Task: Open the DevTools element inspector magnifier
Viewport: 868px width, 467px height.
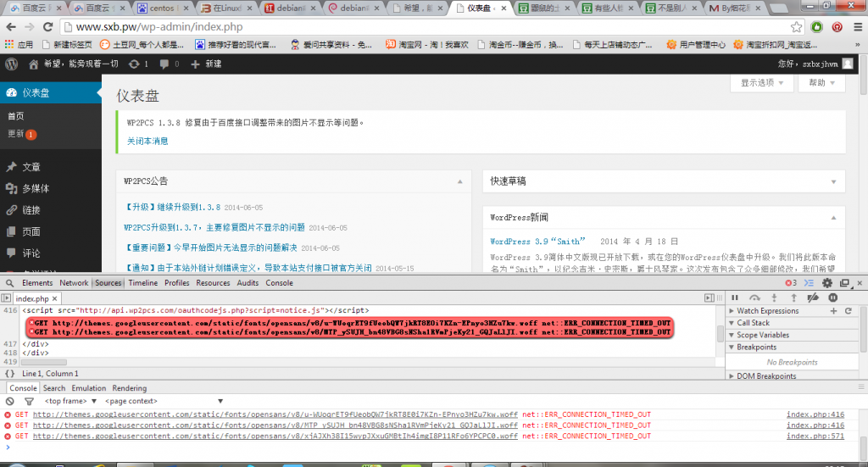Action: [x=8, y=283]
